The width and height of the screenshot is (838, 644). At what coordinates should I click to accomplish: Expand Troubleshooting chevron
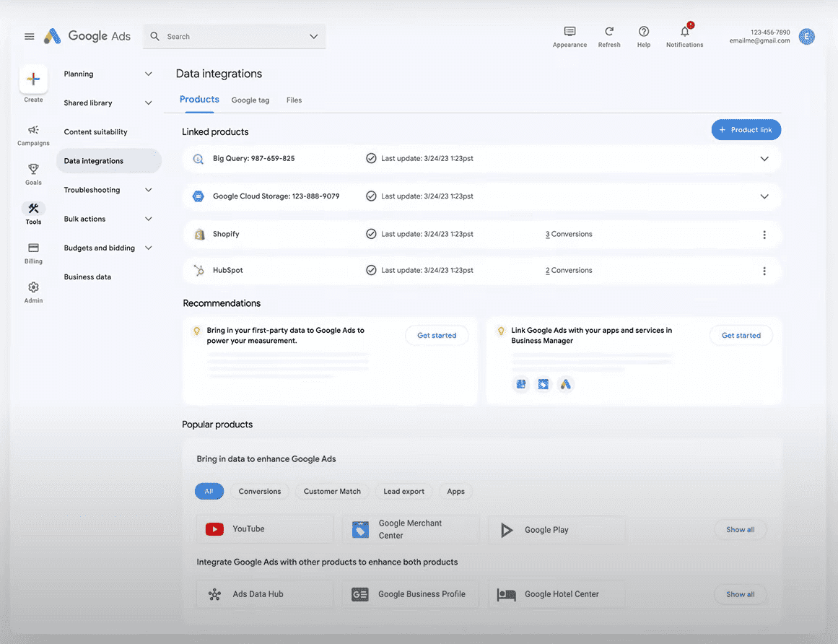click(149, 190)
